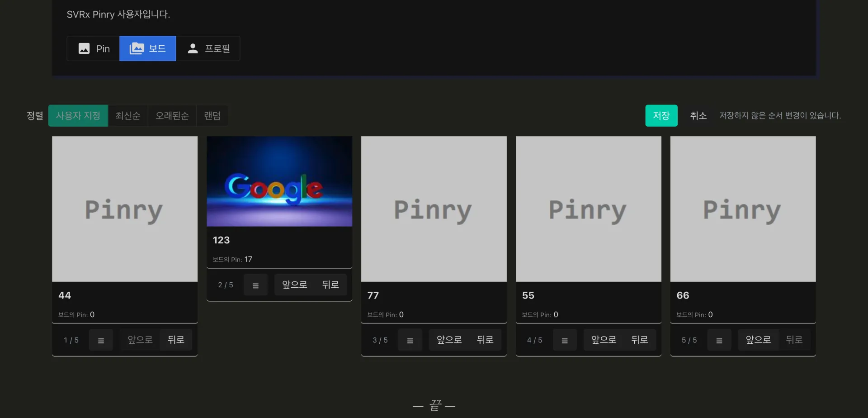868x418 pixels.
Task: Click board title 123
Action: point(221,240)
